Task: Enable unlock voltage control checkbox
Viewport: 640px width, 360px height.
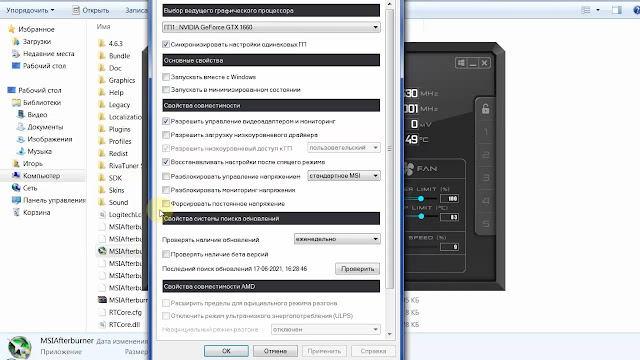Action: point(166,176)
